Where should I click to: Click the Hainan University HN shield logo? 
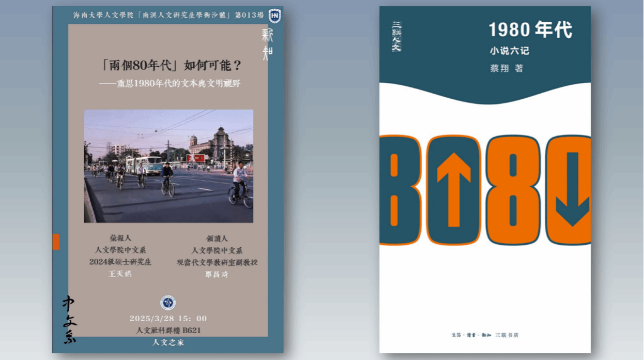coord(274,16)
